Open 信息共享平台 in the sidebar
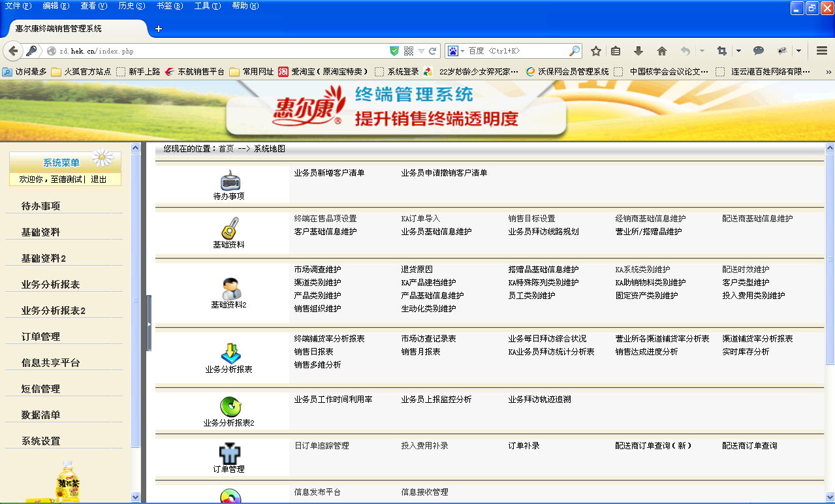 tap(51, 363)
